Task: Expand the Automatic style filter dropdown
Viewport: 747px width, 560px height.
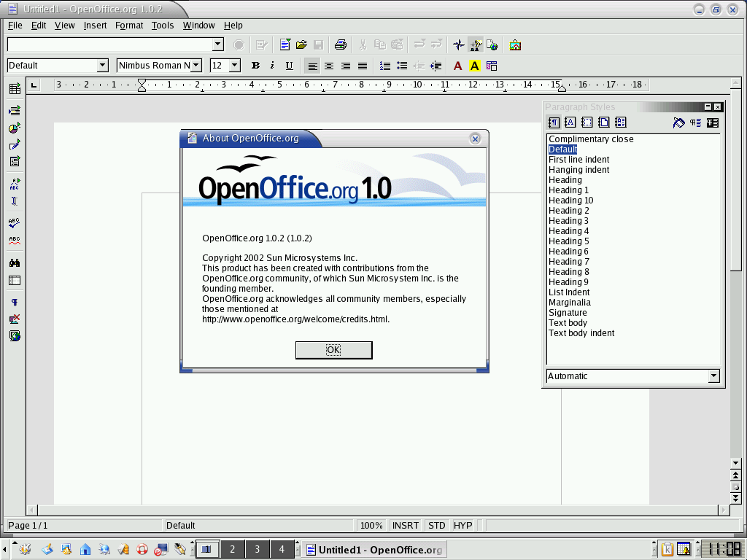Action: click(713, 376)
